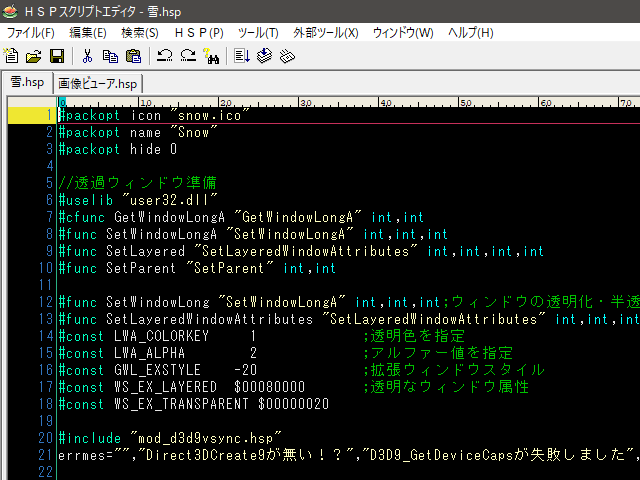Undo the last edit
Image resolution: width=640 pixels, height=480 pixels.
(x=164, y=56)
